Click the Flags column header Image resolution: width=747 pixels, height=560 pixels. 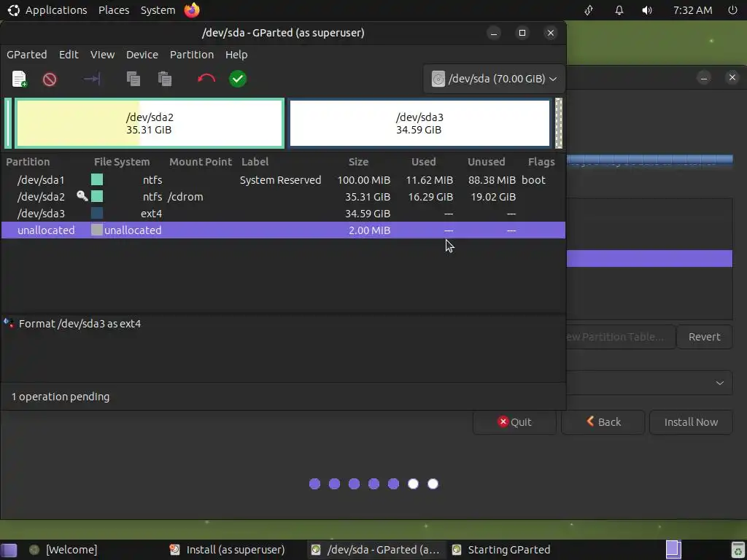[541, 162]
